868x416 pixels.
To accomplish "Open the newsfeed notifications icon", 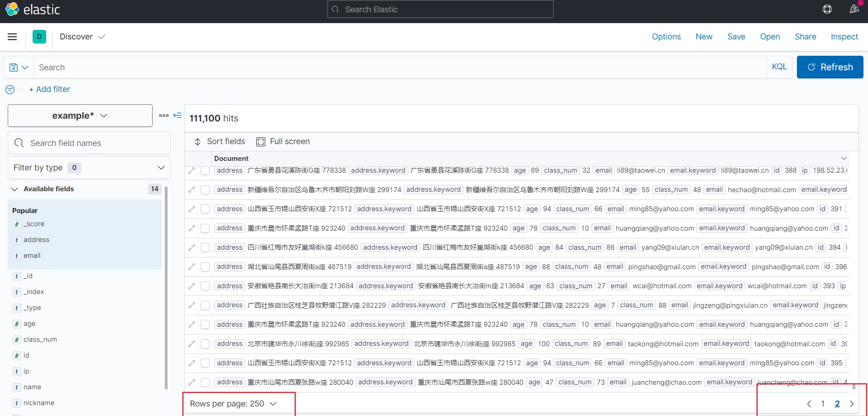I will click(854, 9).
